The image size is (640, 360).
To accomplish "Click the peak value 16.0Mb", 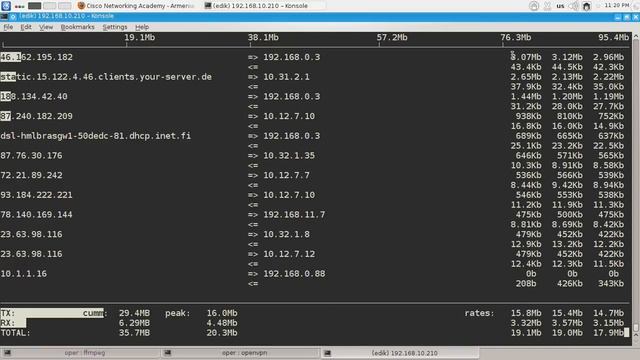I will 222,313.
